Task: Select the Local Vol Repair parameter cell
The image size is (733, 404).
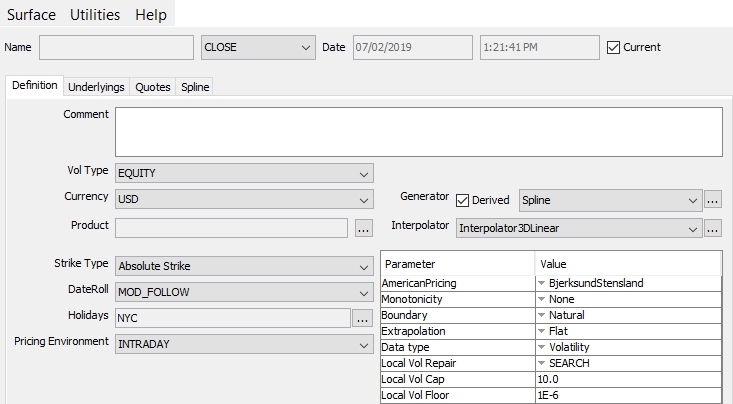Action: [458, 363]
